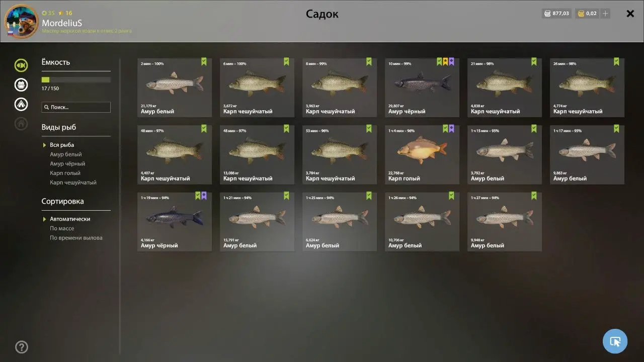
Task: Click the plus icon to add gold
Action: click(x=605, y=14)
